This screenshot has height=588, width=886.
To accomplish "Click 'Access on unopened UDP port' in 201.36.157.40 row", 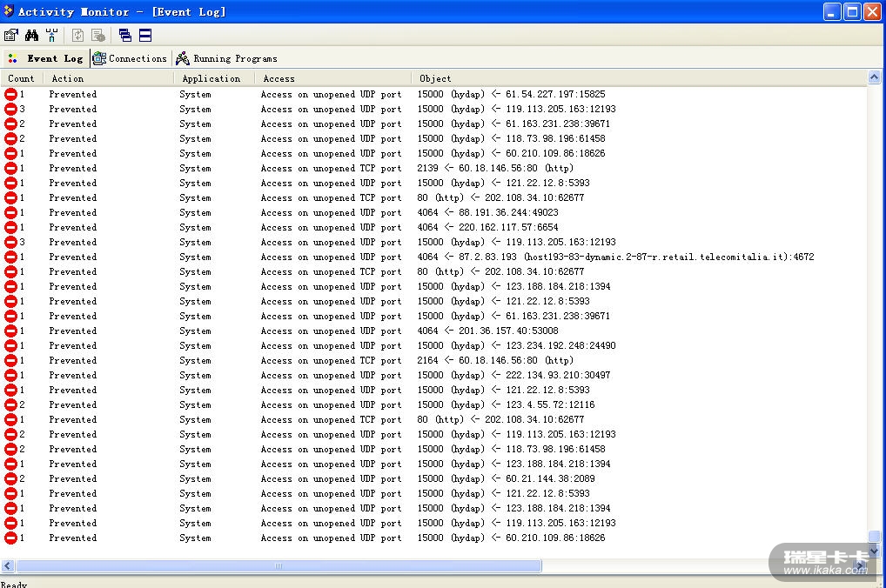I will click(331, 331).
